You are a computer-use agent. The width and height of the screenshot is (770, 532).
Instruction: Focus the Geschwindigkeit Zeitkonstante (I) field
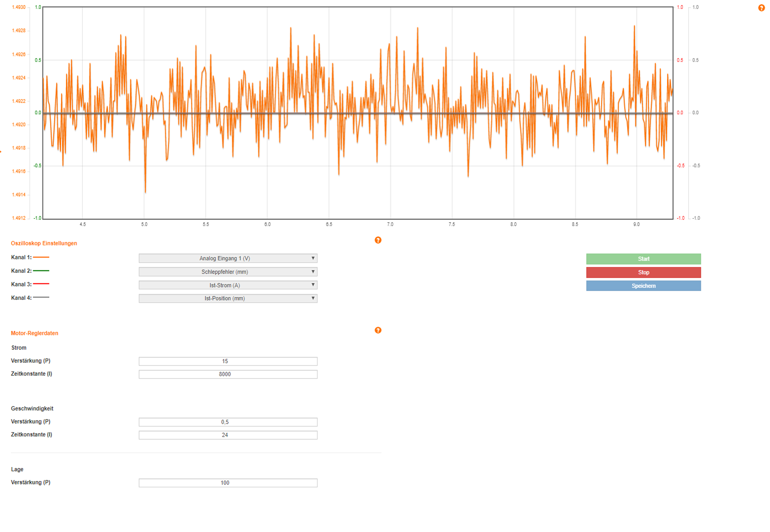point(228,435)
